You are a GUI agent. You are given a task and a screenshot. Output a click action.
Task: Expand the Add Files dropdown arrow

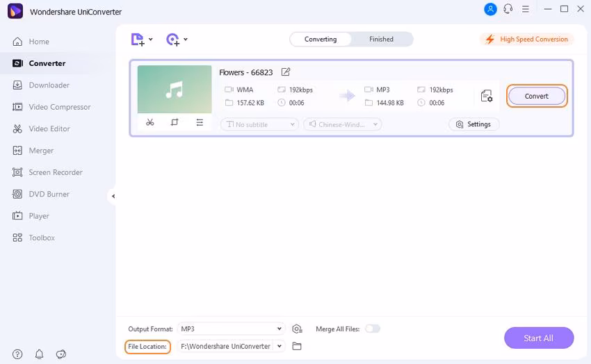150,39
